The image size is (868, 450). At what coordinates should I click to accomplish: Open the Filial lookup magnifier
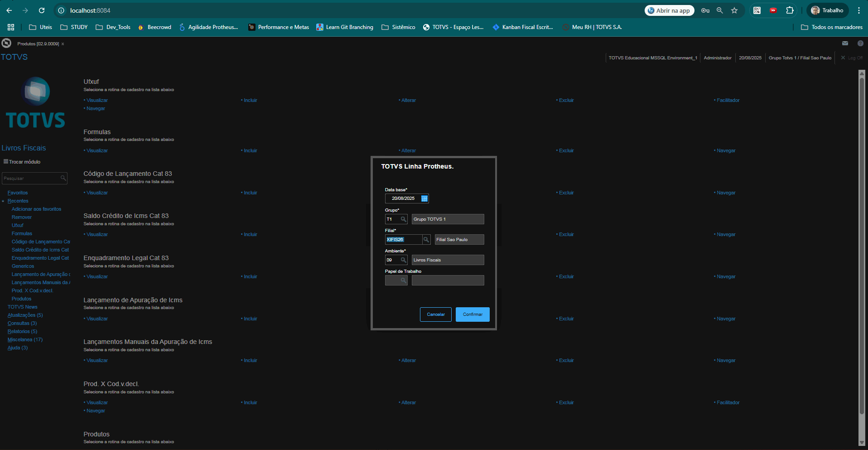(426, 239)
